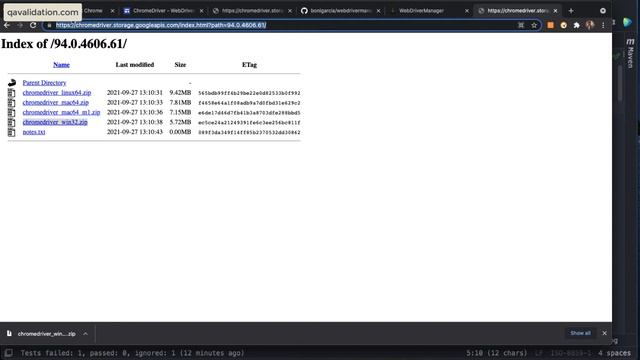Download chromedriver_mac64.zip

tap(56, 102)
